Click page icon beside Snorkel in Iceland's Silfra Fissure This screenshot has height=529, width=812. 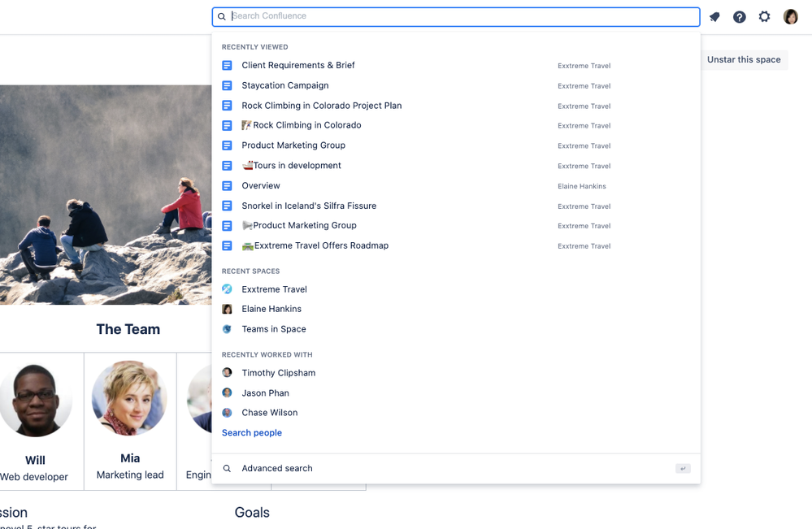[227, 206]
